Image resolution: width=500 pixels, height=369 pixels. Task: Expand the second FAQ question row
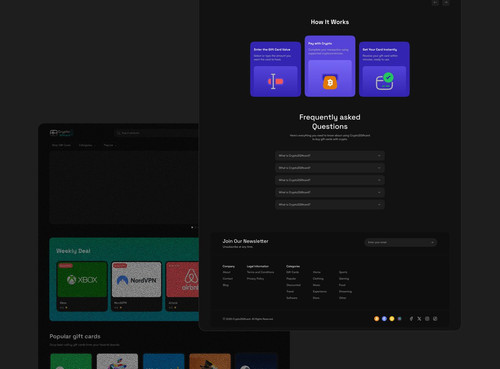pos(330,168)
